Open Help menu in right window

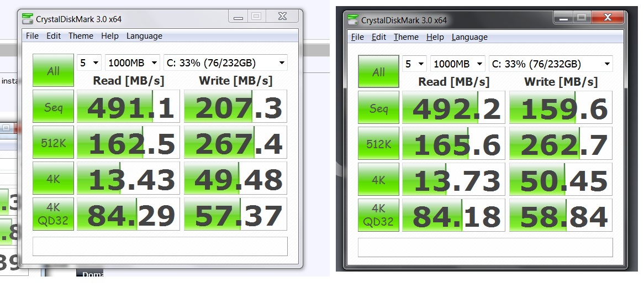pyautogui.click(x=435, y=37)
